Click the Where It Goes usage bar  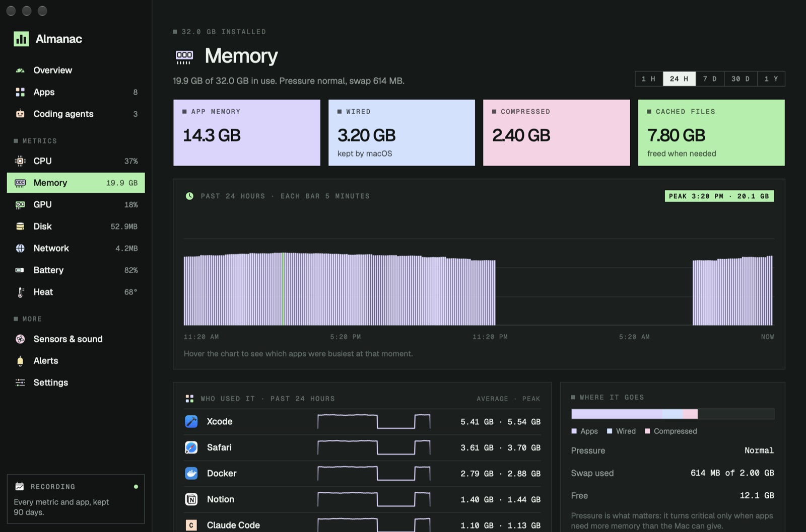[673, 414]
